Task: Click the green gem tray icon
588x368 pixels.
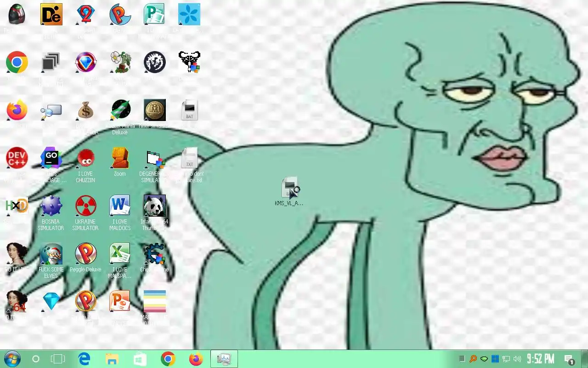Action: click(484, 359)
